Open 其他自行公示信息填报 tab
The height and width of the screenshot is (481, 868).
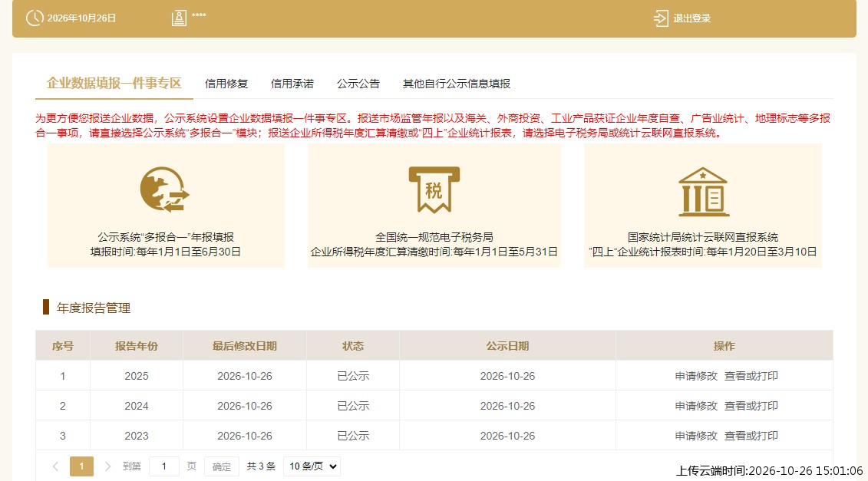[457, 84]
